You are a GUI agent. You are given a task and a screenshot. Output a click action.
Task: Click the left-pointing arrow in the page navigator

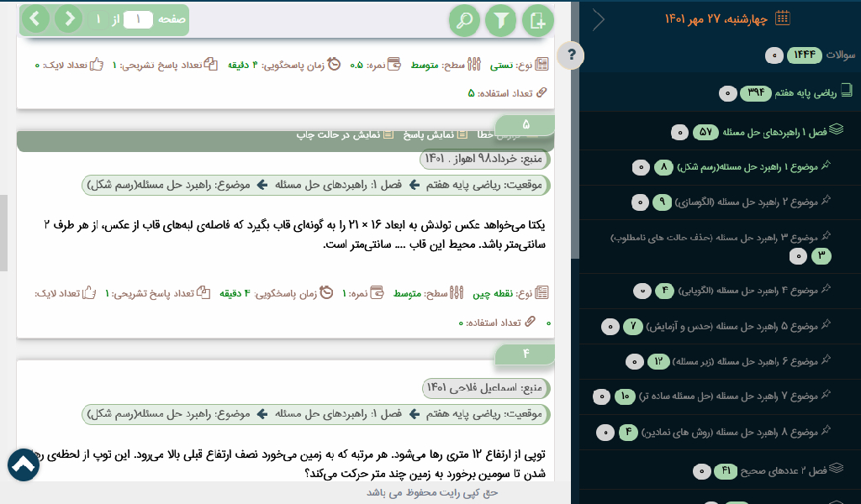pos(35,19)
